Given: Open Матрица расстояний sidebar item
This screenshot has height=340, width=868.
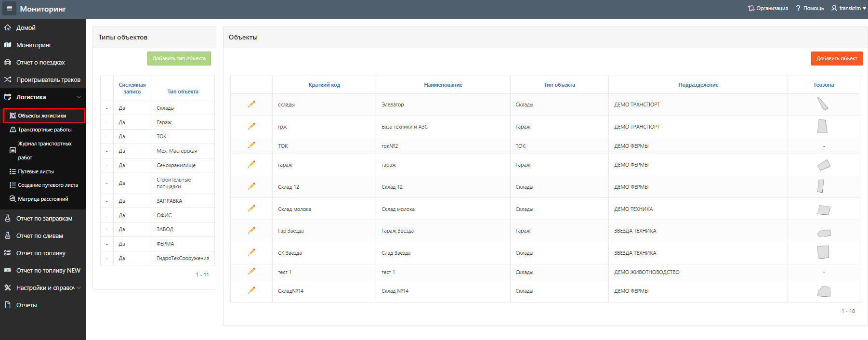Looking at the screenshot, I should coord(43,199).
